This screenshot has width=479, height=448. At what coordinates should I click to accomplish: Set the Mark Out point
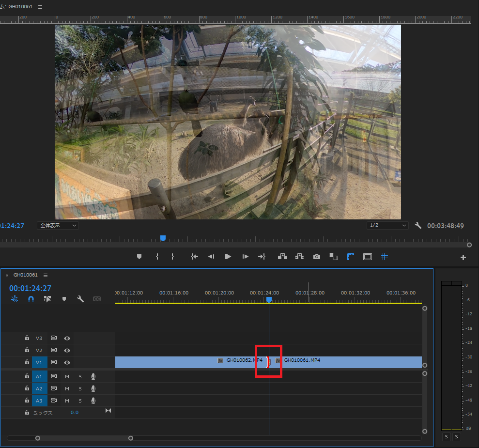[172, 257]
